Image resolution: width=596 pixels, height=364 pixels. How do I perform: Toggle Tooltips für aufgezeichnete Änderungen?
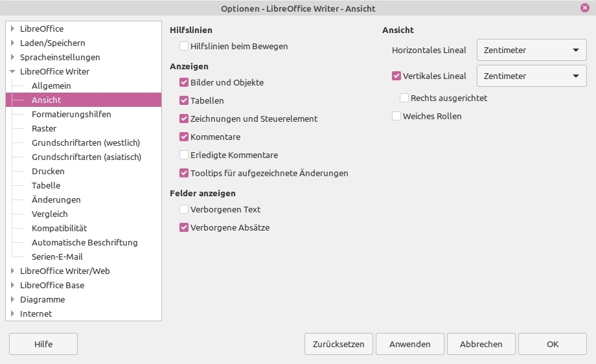[x=184, y=173]
